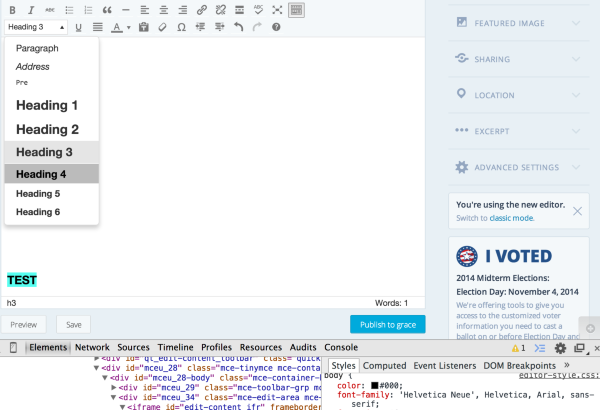
Task: Select Heading 4 in the format menu
Action: (52, 174)
